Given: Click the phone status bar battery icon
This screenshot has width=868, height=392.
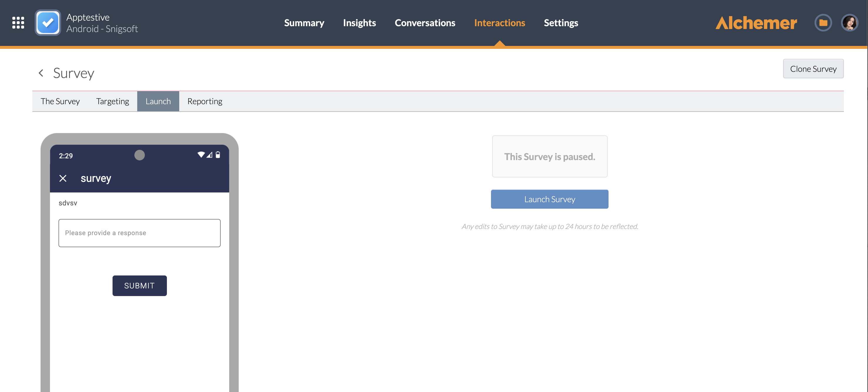Looking at the screenshot, I should 218,155.
